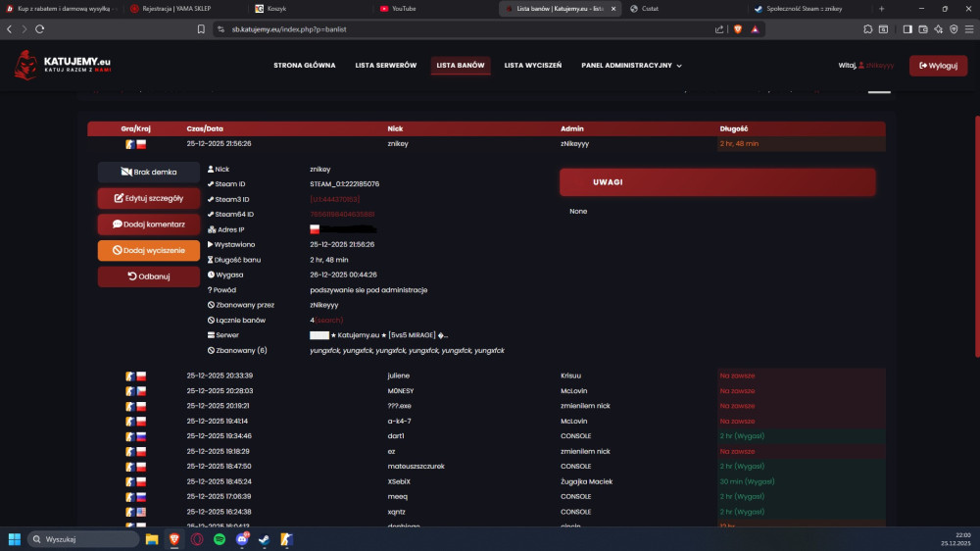Expand the juliene ban row

(x=486, y=376)
